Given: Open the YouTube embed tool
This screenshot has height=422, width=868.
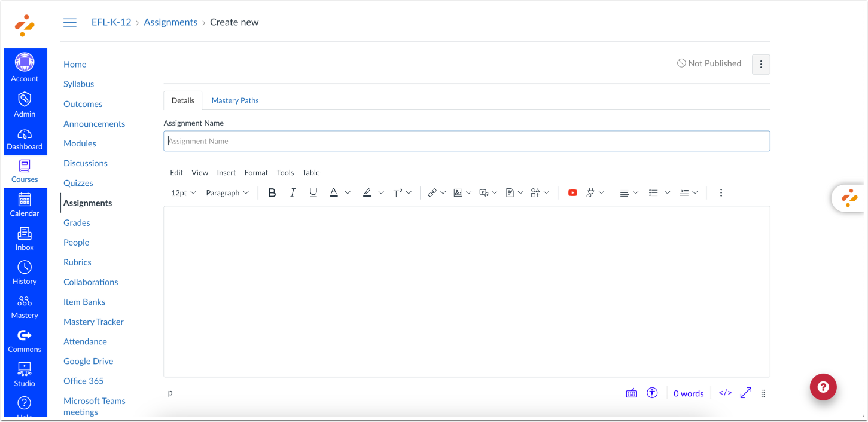Looking at the screenshot, I should [572, 192].
